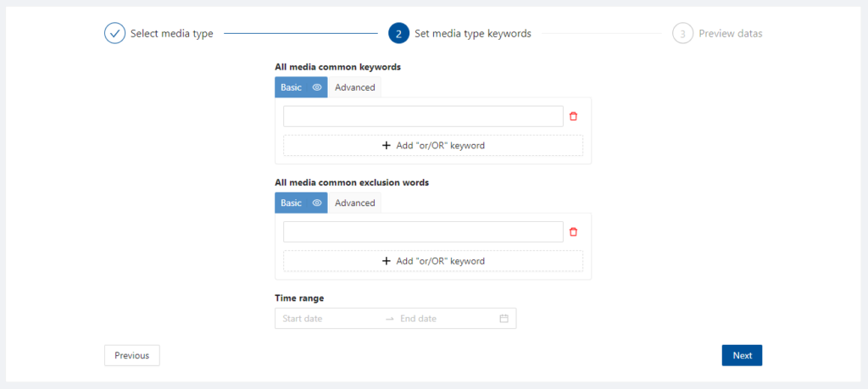The height and width of the screenshot is (389, 868).
Task: Focus the common keywords text input
Action: tap(424, 116)
